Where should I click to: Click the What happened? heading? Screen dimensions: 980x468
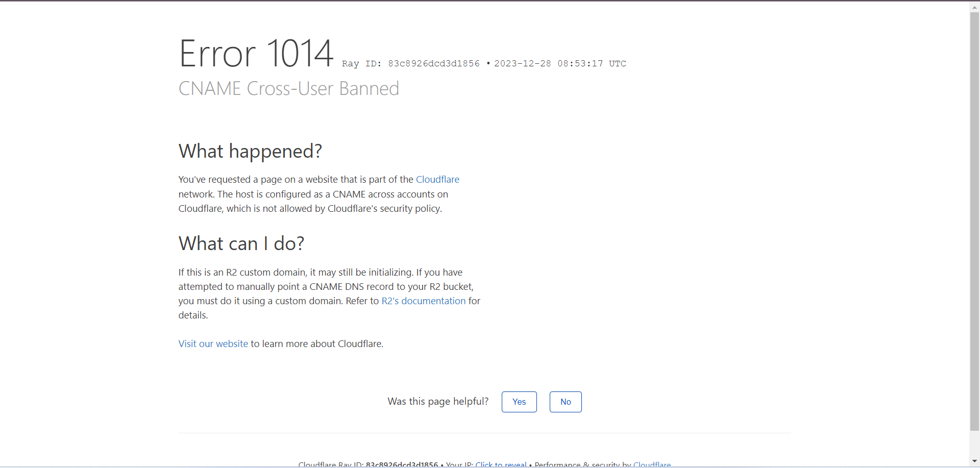pyautogui.click(x=250, y=152)
